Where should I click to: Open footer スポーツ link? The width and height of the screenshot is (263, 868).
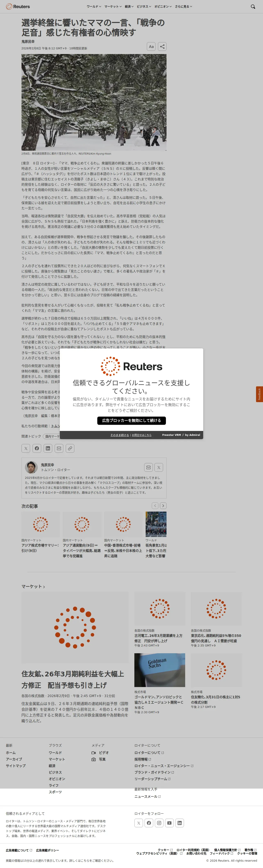(55, 792)
